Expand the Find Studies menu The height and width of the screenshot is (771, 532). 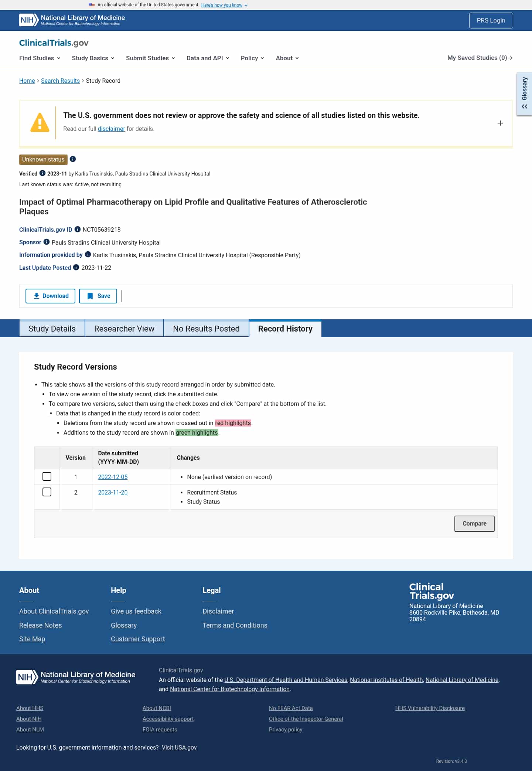point(40,58)
